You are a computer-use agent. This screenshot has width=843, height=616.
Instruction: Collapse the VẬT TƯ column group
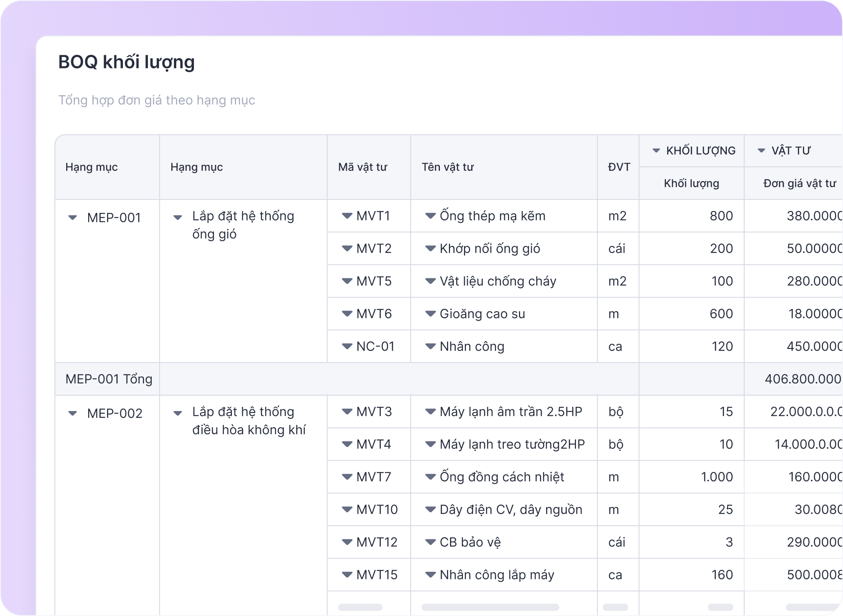click(x=761, y=151)
